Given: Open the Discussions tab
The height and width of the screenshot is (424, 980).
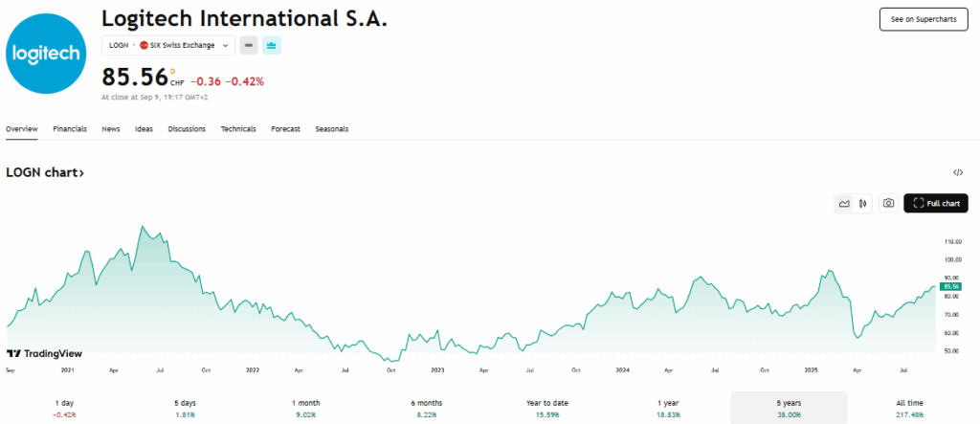Looking at the screenshot, I should (187, 129).
